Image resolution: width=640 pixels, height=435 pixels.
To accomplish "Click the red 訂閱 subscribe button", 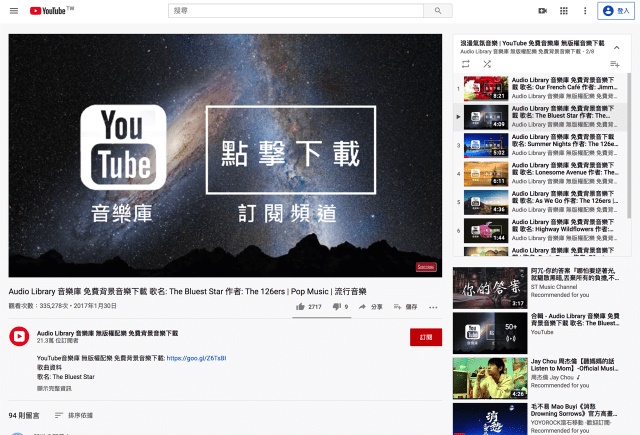I will (x=426, y=337).
